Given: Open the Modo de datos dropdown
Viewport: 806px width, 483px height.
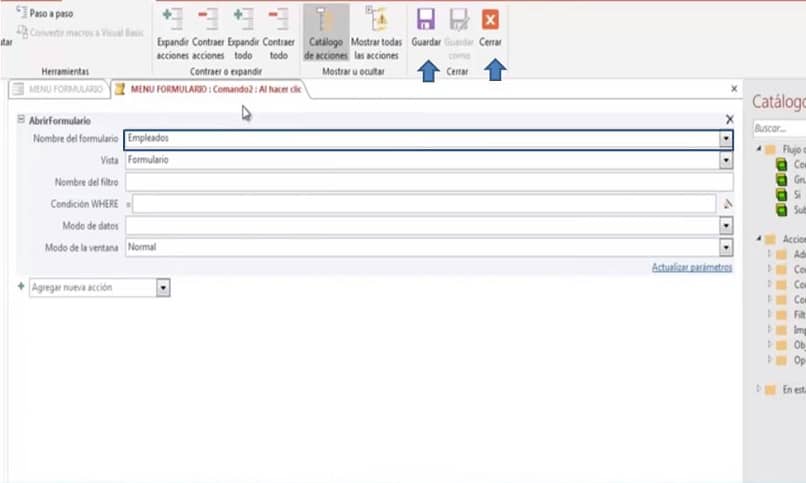Looking at the screenshot, I should (726, 226).
